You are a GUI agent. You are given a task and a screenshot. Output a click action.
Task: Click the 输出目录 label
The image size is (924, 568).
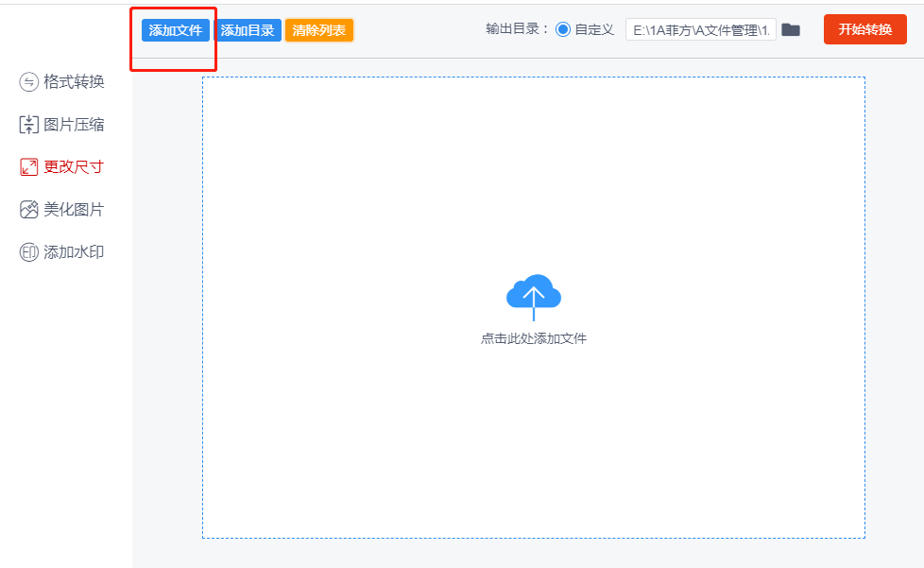tap(518, 29)
